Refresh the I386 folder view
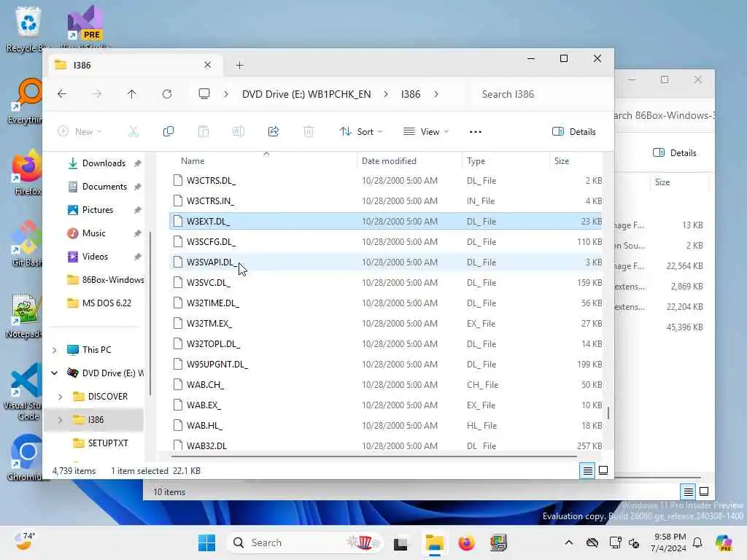Viewport: 747px width, 560px height. tap(167, 94)
